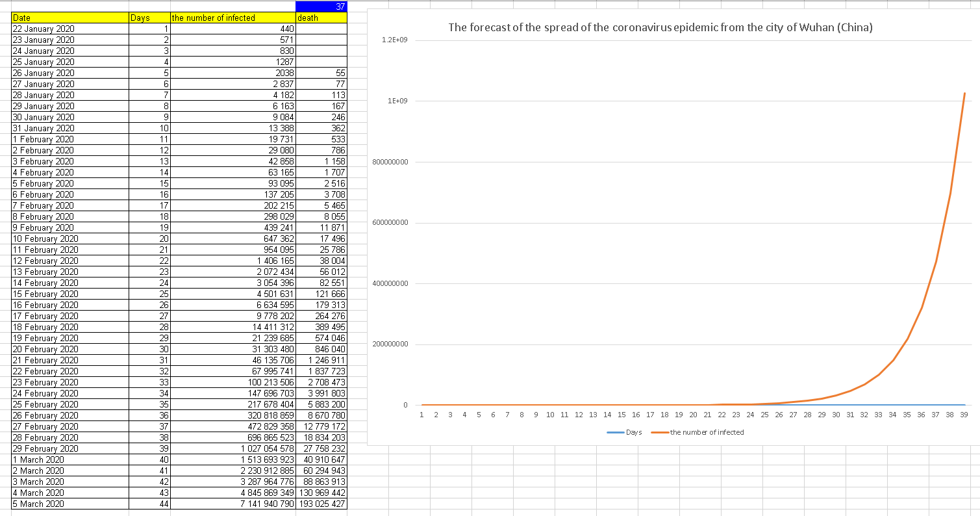The height and width of the screenshot is (516, 980).
Task: Select the 'Days' header cell
Action: click(149, 18)
